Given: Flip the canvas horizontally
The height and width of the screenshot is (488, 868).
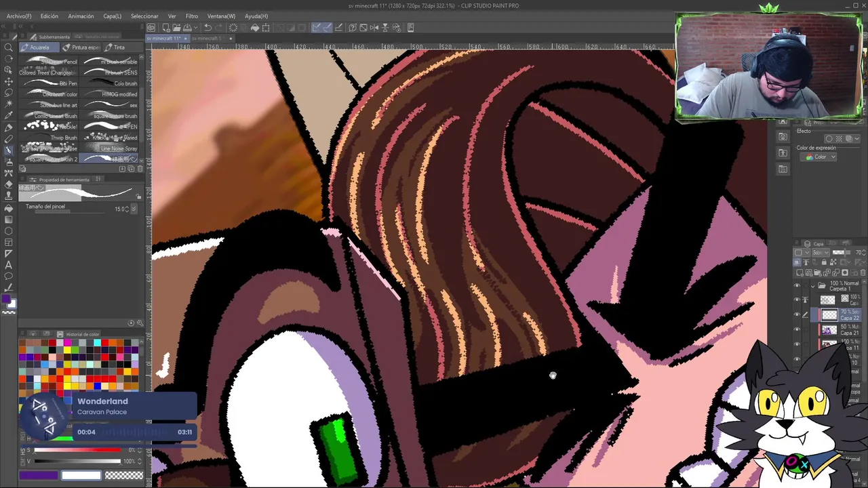Looking at the screenshot, I should pos(374,28).
